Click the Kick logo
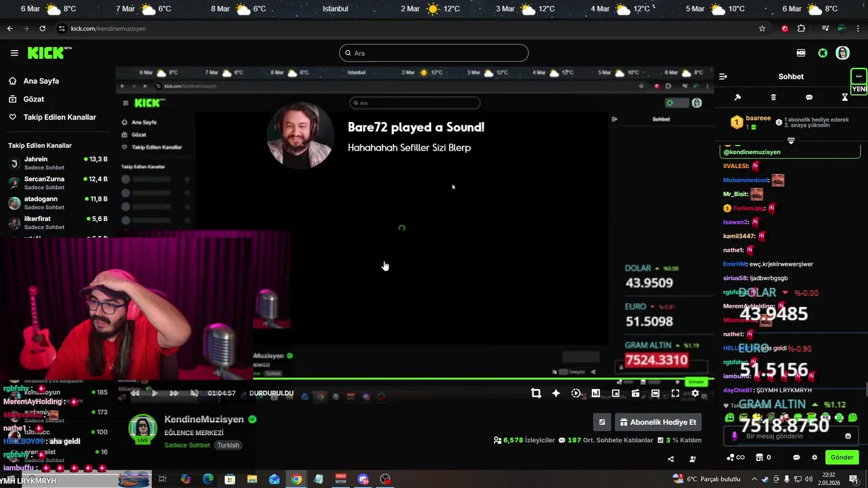Viewport: 868px width, 488px height. coord(49,53)
